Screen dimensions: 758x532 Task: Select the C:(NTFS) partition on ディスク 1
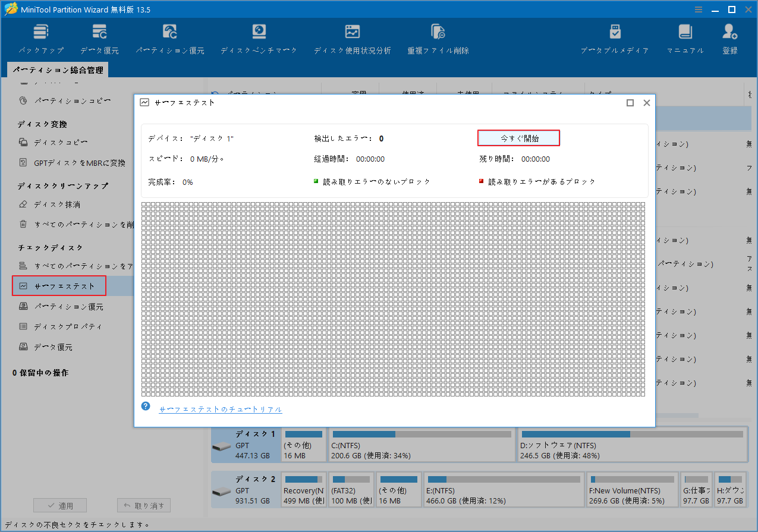(421, 444)
